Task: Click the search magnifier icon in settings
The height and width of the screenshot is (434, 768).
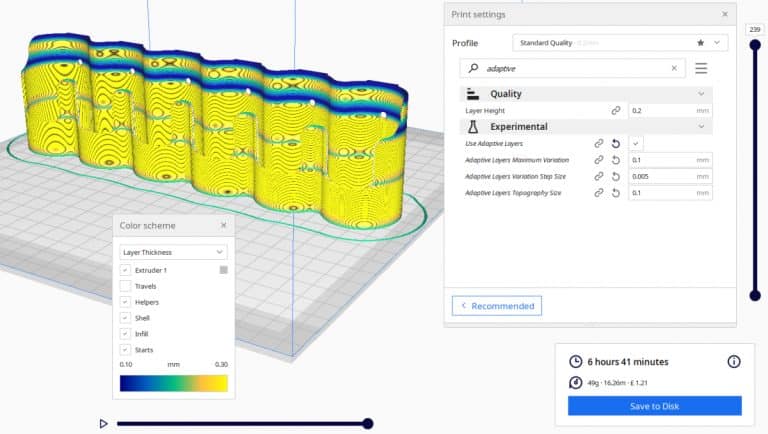Action: click(473, 68)
